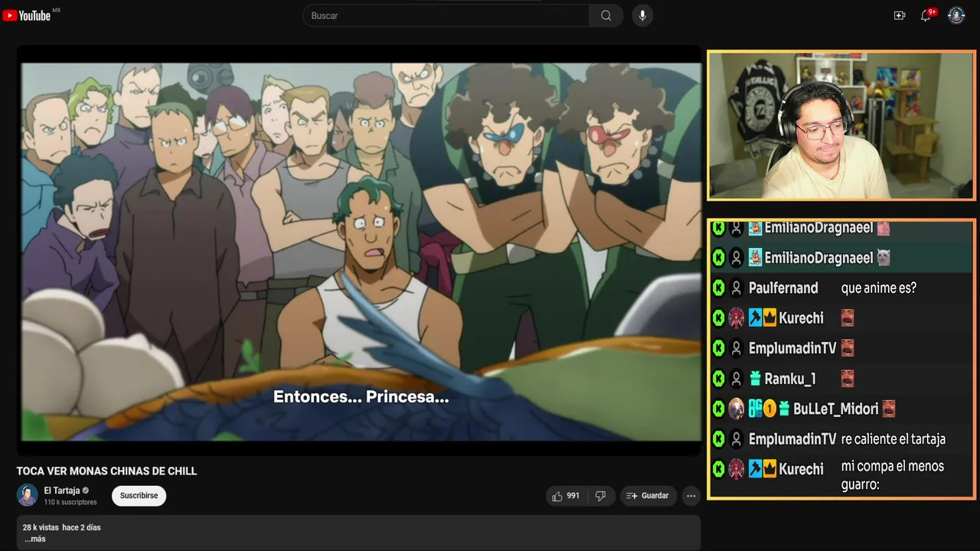Click the emote after Ramku_1's name
The height and width of the screenshot is (551, 980).
click(847, 378)
